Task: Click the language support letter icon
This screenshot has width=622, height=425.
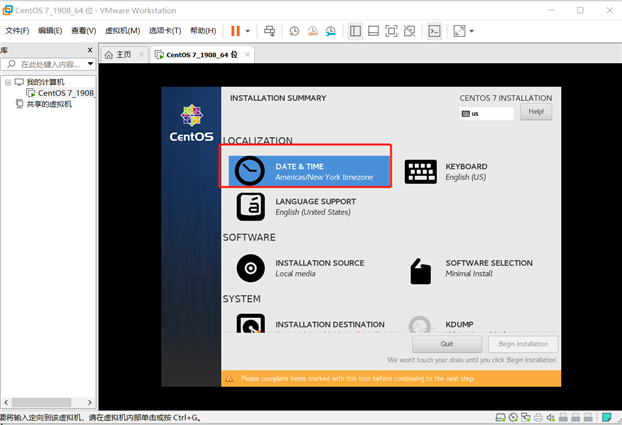Action: 251,207
